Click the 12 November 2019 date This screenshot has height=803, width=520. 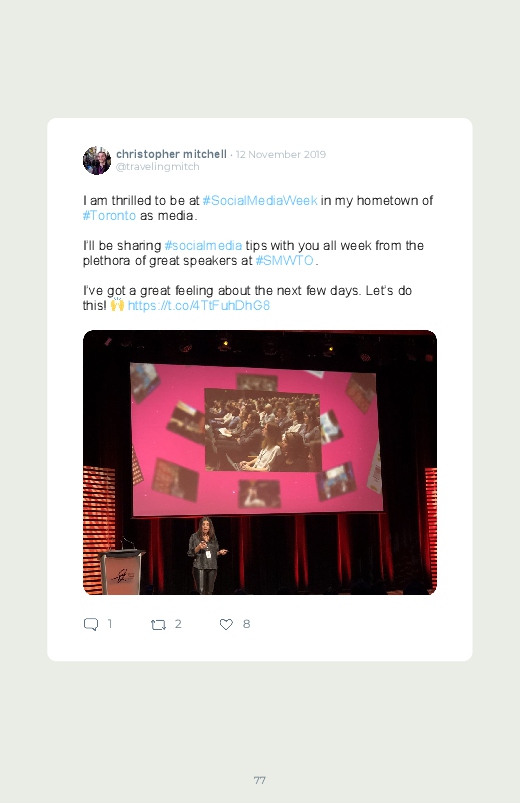(281, 155)
